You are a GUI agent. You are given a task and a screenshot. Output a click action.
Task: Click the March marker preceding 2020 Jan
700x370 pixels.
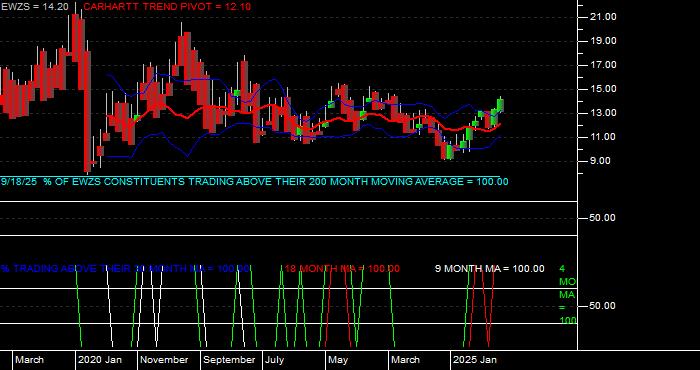pyautogui.click(x=29, y=360)
